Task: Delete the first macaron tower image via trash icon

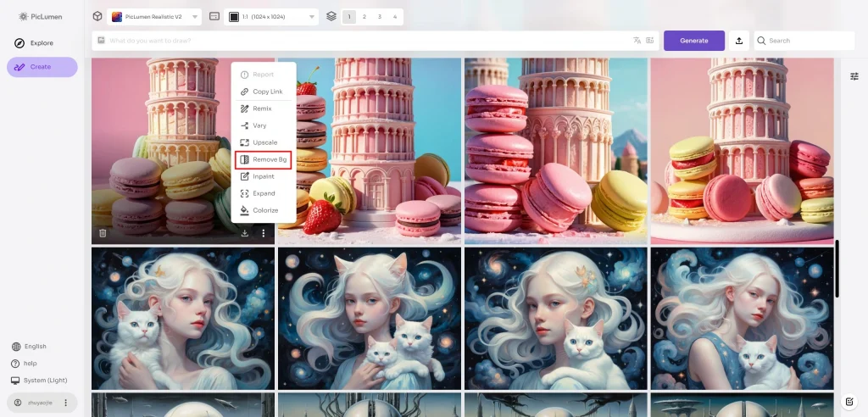Action: (x=103, y=233)
